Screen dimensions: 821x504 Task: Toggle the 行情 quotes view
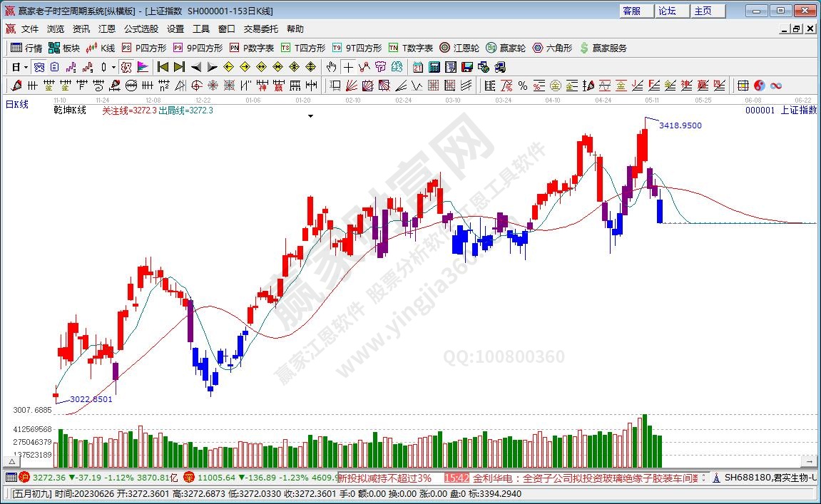[x=26, y=48]
